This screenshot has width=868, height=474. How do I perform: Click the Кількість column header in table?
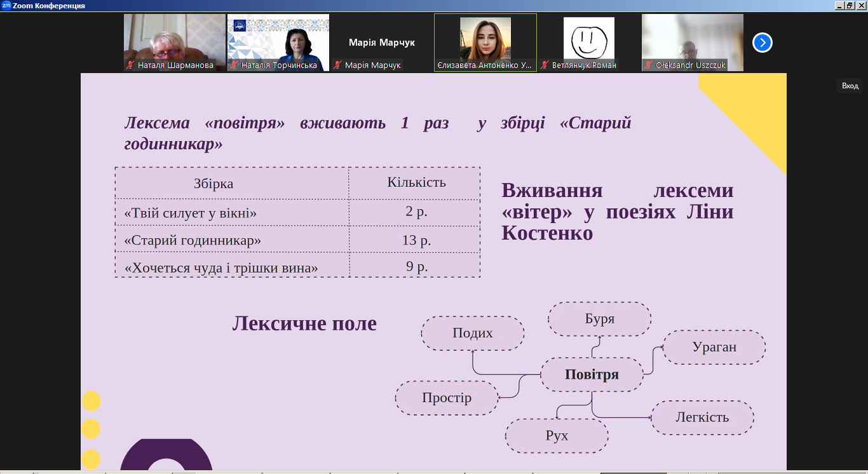click(416, 182)
